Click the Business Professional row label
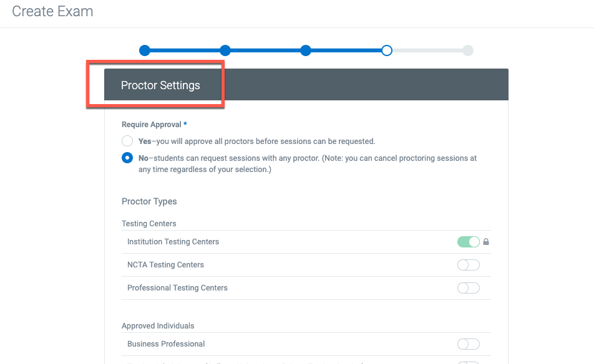 (166, 344)
